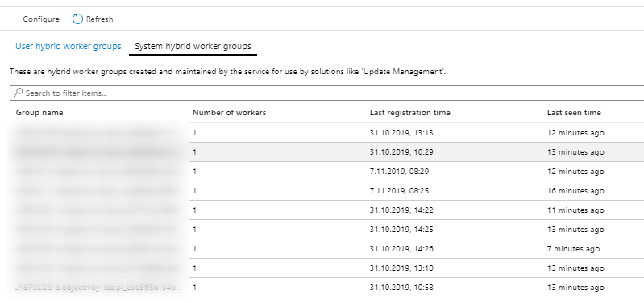Image resolution: width=644 pixels, height=303 pixels.
Task: Select registration time 31.10.2019, 14:26
Action: 401,248
